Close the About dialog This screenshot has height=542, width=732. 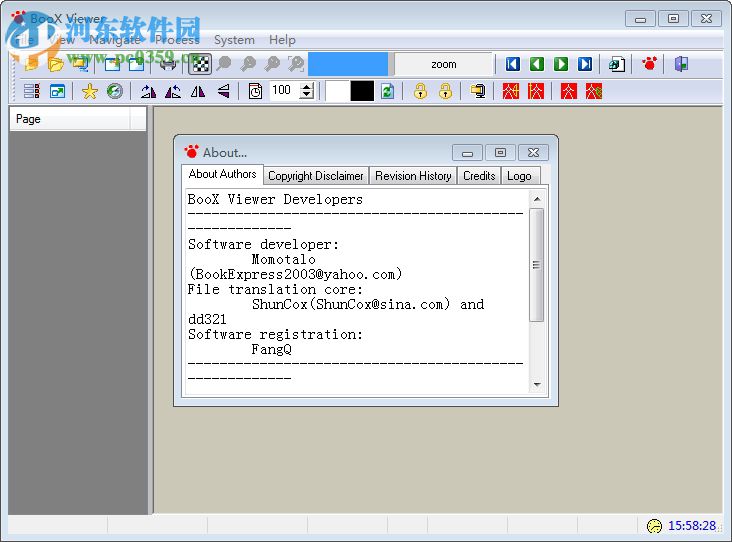[x=533, y=153]
